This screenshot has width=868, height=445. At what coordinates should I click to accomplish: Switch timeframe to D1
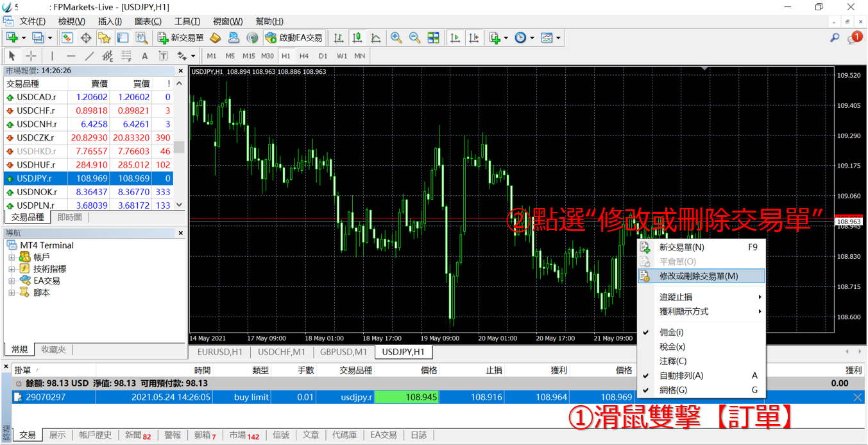coord(323,56)
